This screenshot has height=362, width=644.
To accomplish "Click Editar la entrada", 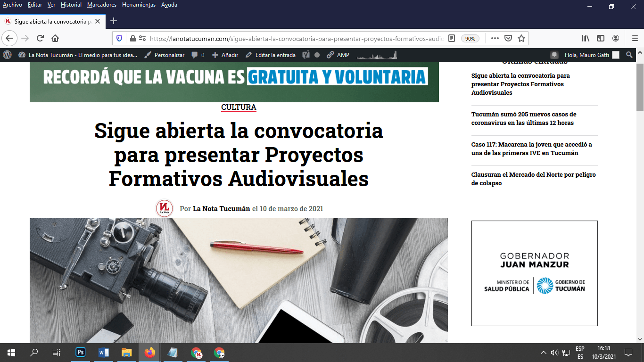I will pos(270,55).
